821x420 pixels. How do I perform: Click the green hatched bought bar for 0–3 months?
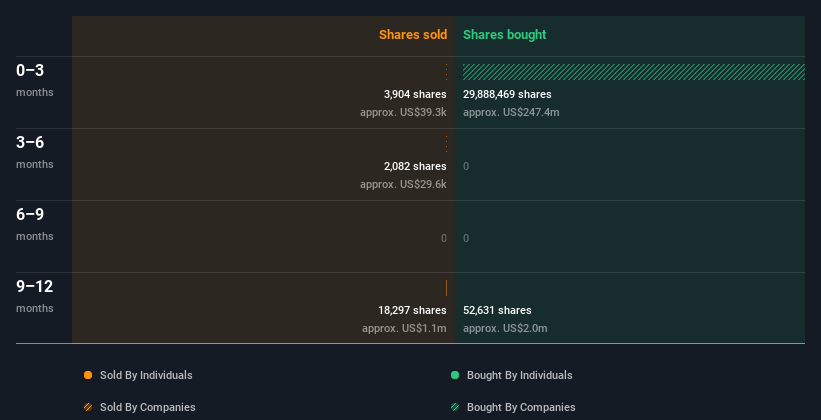pos(633,72)
